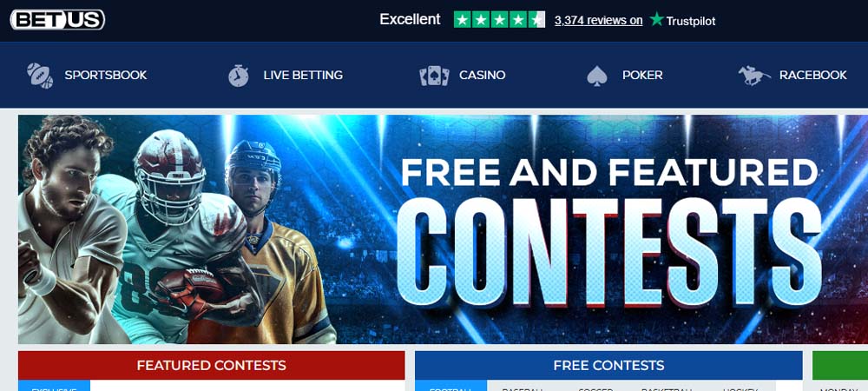The height and width of the screenshot is (391, 868).
Task: Go to the Poker section
Action: point(642,76)
